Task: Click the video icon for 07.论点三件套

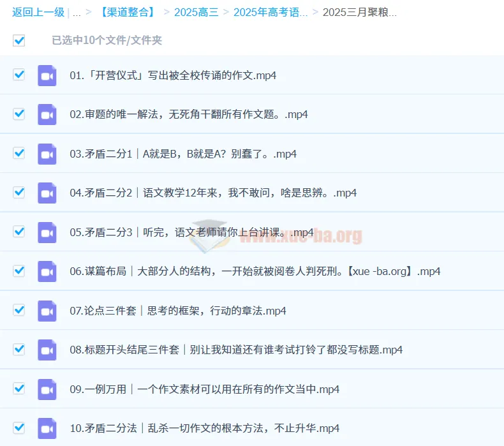Action: [47, 311]
